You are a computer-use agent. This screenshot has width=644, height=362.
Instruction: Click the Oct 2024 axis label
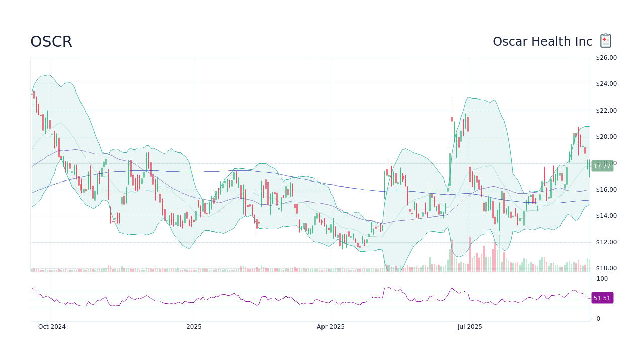point(52,326)
